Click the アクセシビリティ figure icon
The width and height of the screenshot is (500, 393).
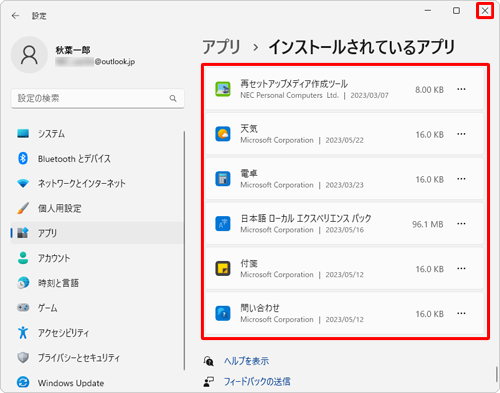pos(23,332)
